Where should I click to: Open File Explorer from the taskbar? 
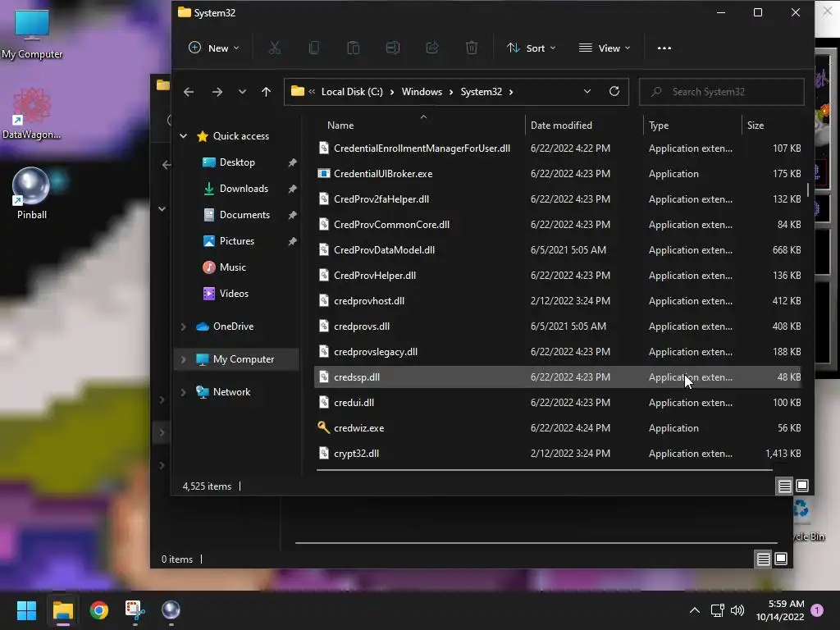(62, 610)
